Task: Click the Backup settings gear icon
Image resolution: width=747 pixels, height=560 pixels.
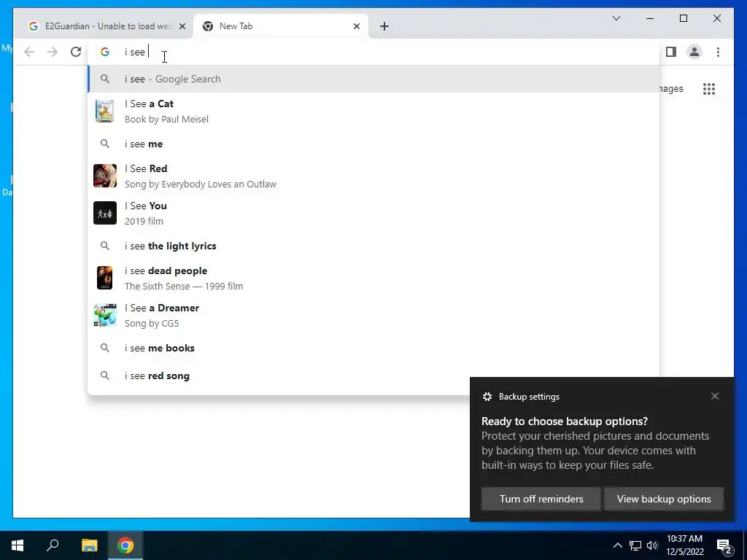Action: 487,397
